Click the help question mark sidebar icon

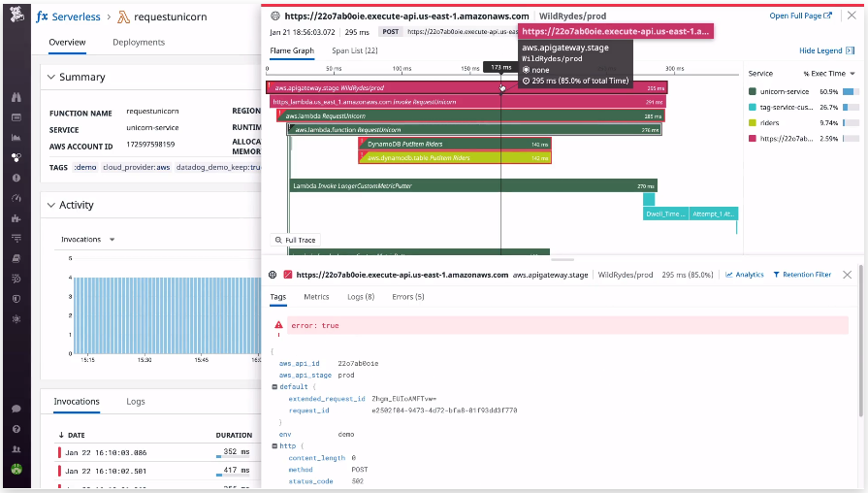[16, 429]
